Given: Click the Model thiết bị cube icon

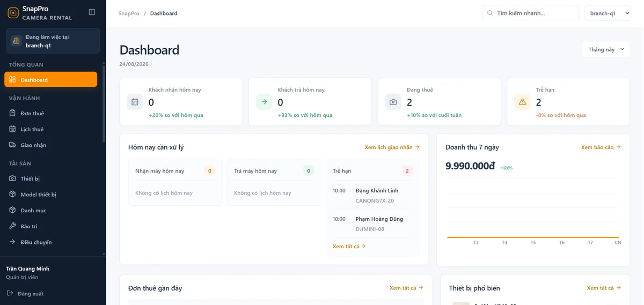Looking at the screenshot, I should coord(12,195).
